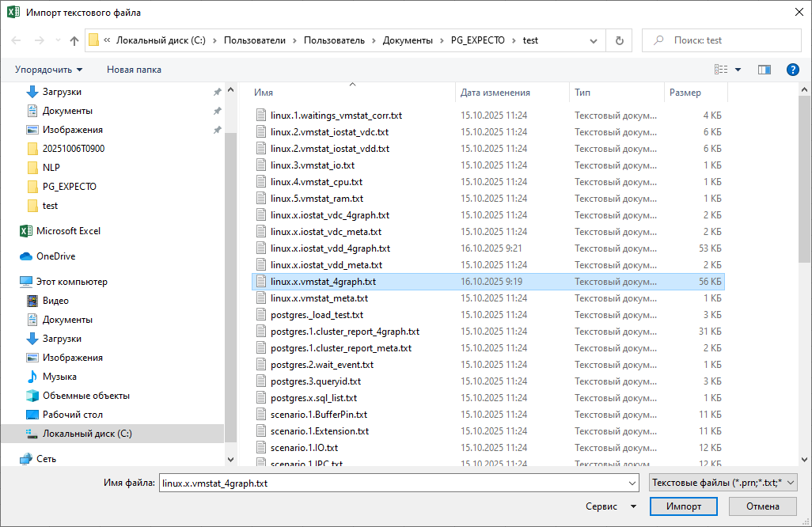Viewport: 812px width, 527px height.
Task: Expand hidden breadcrumb path chevrons
Action: pyautogui.click(x=107, y=40)
